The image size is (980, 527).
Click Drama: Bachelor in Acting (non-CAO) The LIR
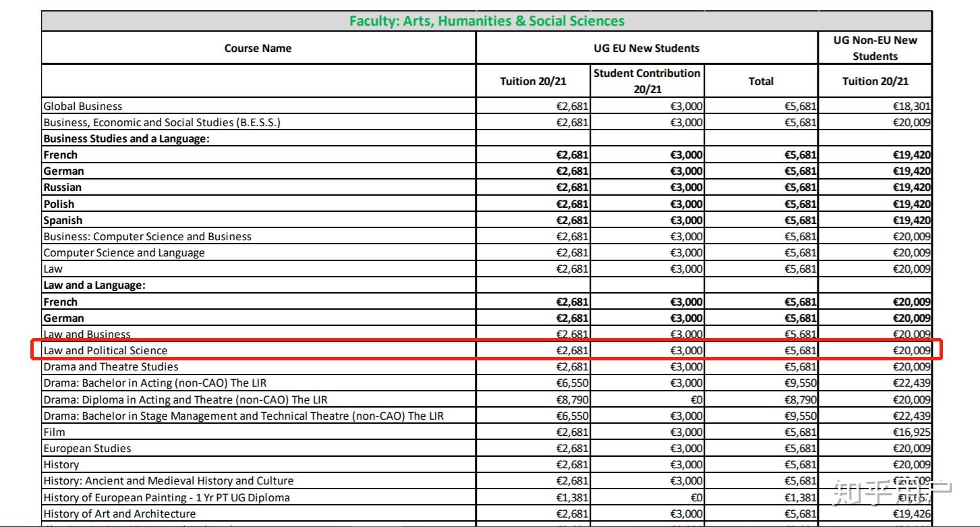point(155,383)
